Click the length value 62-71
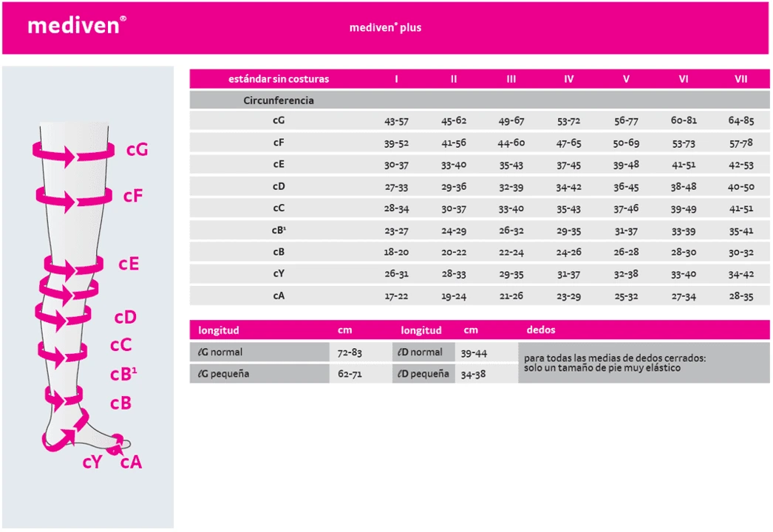Screen dimensions: 773x532 click(x=350, y=374)
